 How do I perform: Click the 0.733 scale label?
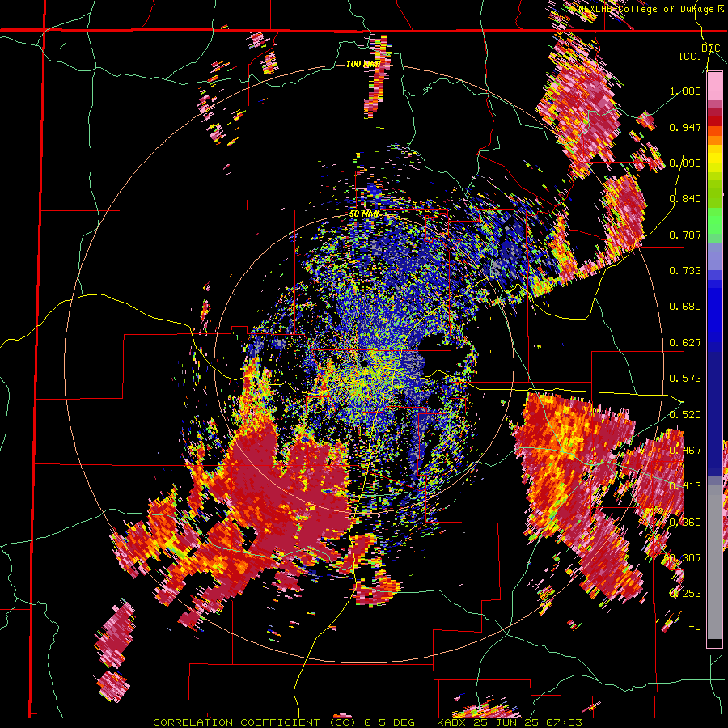click(x=685, y=271)
